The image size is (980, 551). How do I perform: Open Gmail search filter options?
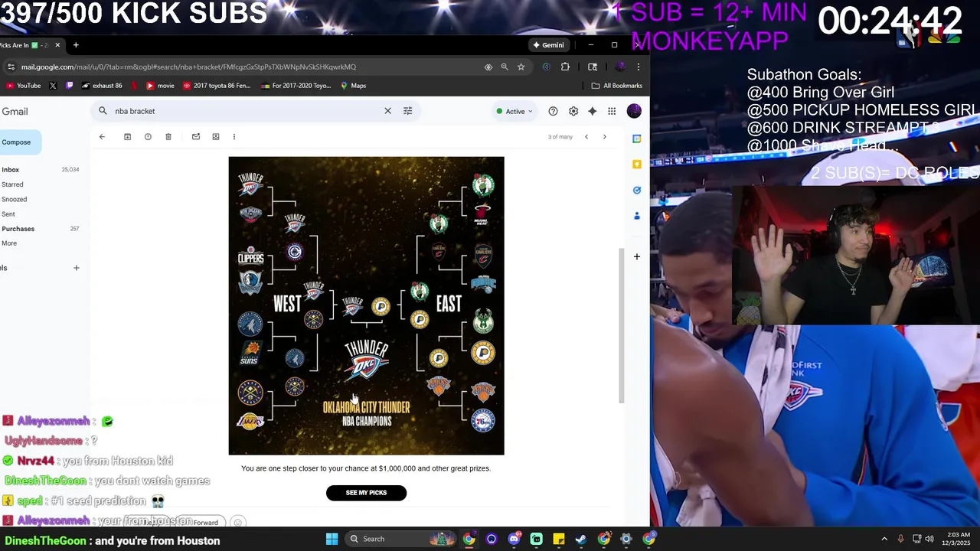[407, 111]
